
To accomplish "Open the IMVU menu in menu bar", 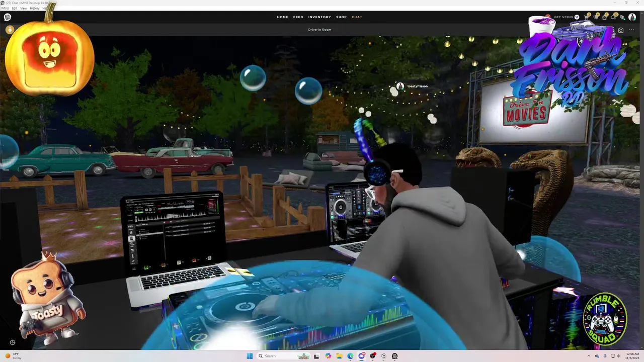I will tap(5, 8).
